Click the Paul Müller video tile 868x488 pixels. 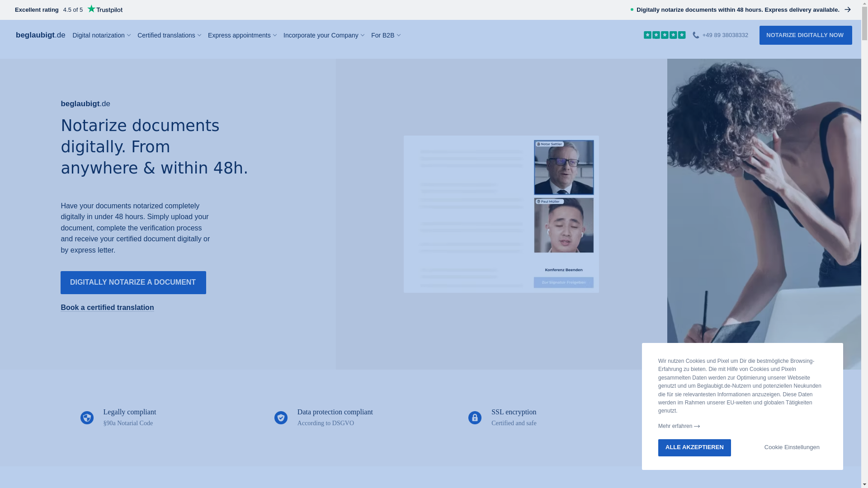(x=564, y=225)
